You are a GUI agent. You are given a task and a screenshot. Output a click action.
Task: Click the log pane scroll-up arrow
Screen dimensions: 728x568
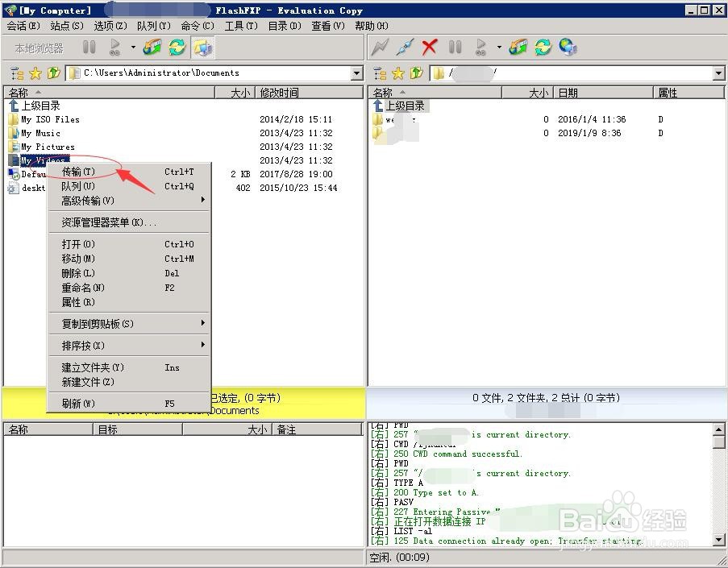tap(718, 429)
